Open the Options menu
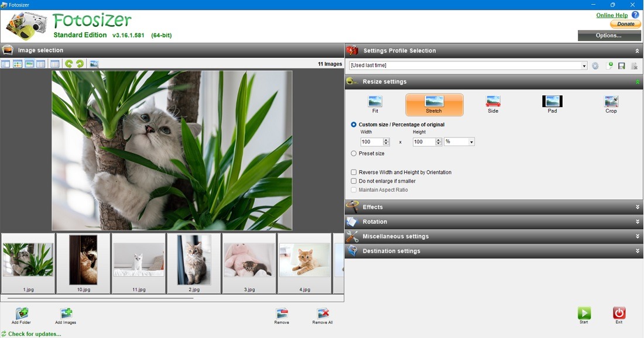Image resolution: width=644 pixels, height=338 pixels. click(609, 35)
